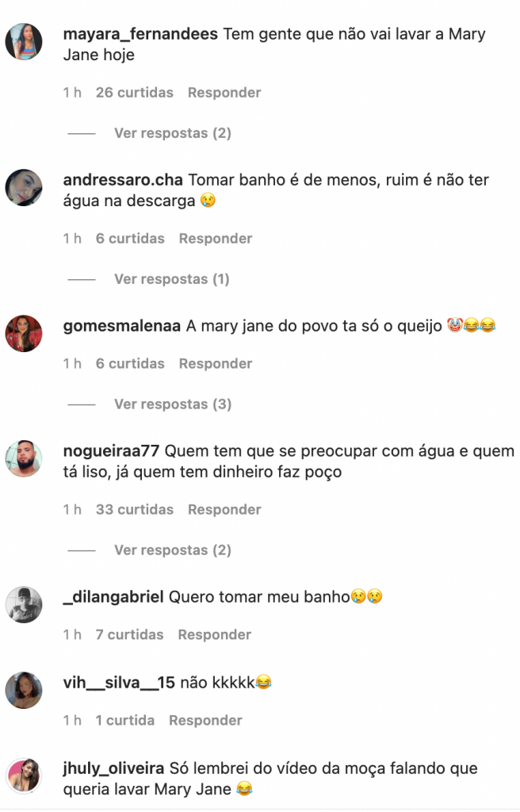Open nogueiraa77 avatar image

pyautogui.click(x=24, y=459)
